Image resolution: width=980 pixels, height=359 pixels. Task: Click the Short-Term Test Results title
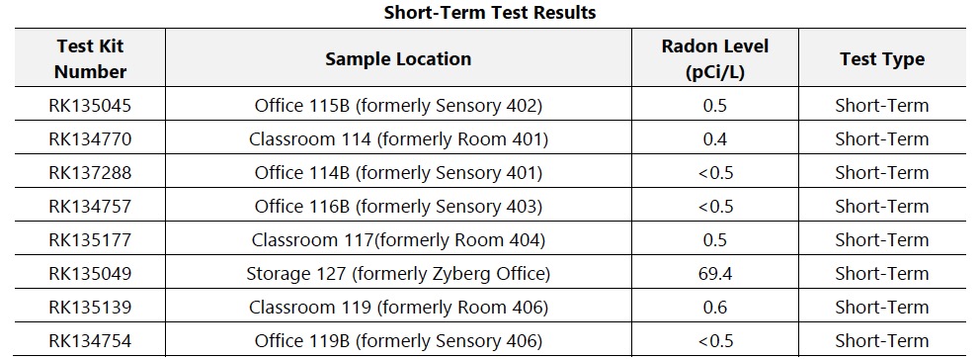[x=489, y=12]
